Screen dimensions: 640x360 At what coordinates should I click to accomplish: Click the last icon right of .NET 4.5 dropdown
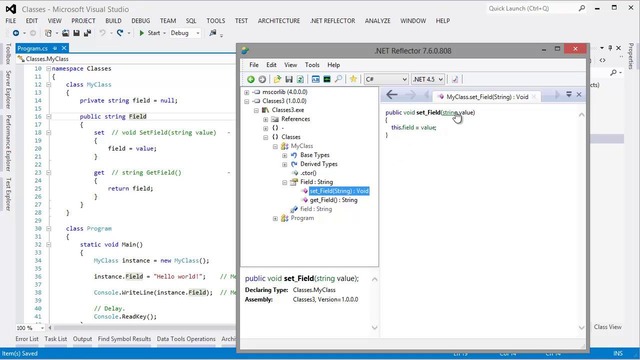pos(455,79)
